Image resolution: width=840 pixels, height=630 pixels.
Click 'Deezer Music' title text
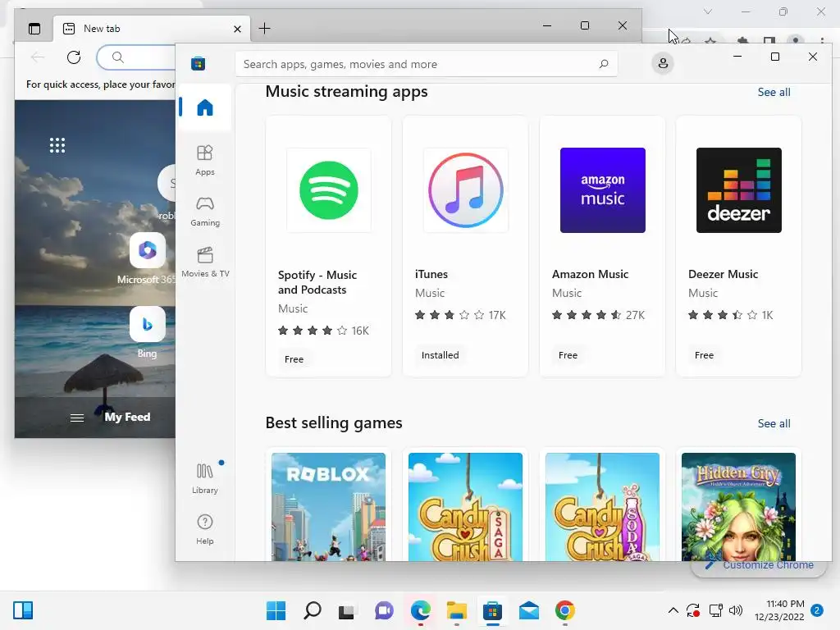pyautogui.click(x=723, y=274)
